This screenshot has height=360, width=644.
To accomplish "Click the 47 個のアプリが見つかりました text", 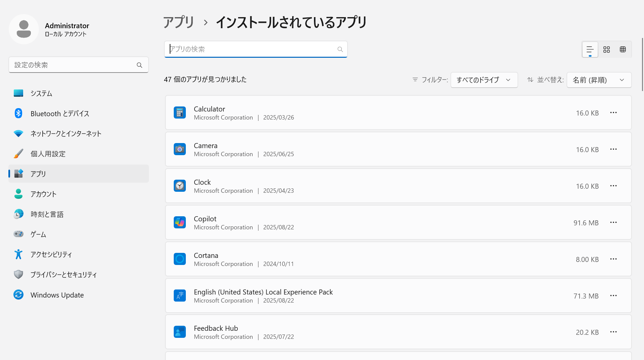I will click(205, 80).
